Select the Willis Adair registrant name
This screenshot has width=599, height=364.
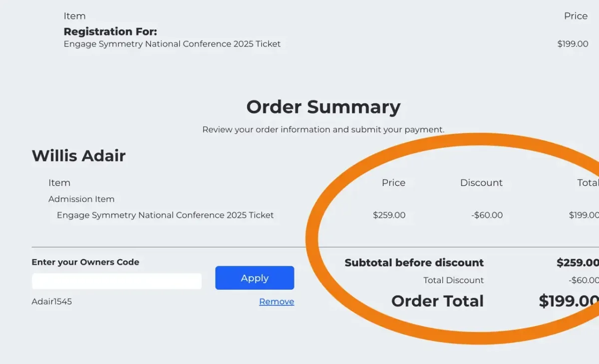[x=78, y=156]
